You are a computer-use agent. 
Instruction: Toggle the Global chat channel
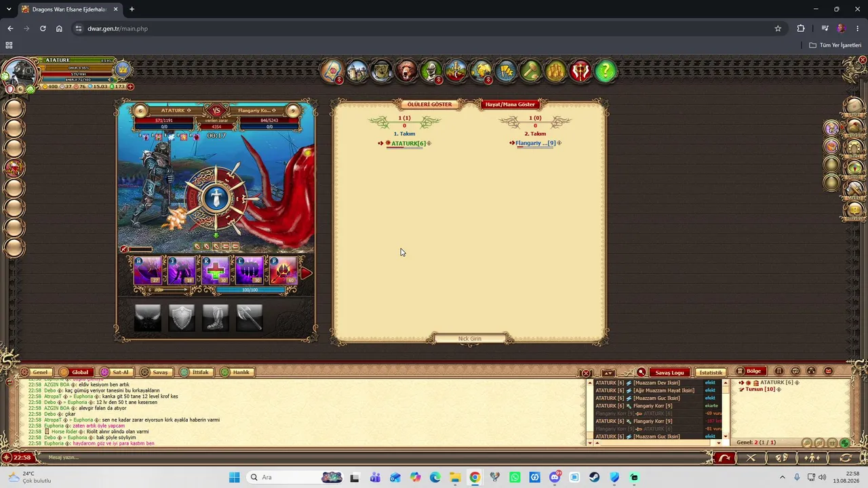coord(75,372)
